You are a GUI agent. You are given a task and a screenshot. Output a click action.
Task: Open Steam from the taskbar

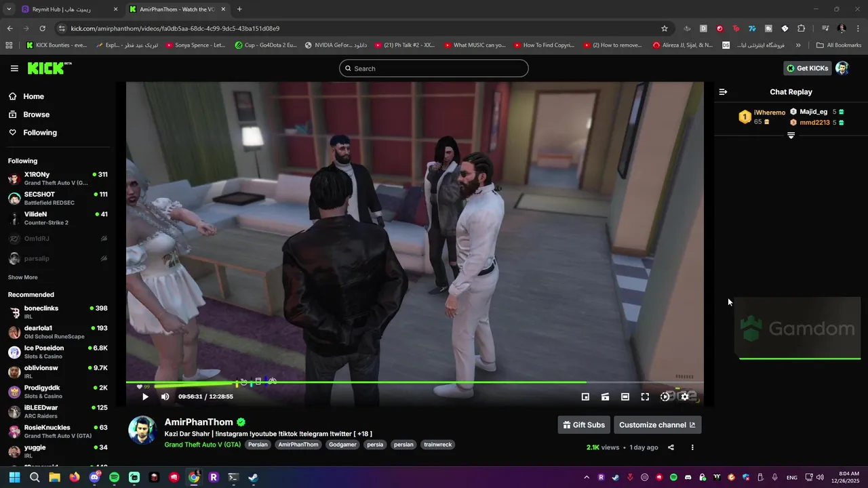[x=253, y=477]
